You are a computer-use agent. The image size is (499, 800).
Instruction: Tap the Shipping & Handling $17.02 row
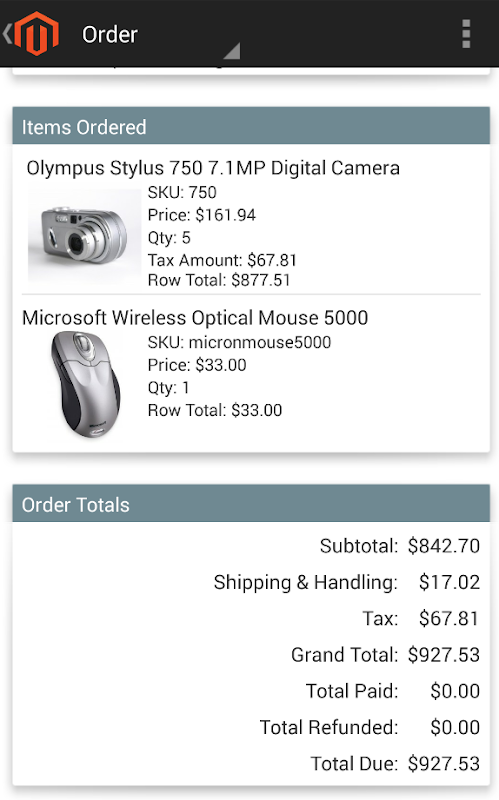click(x=346, y=582)
